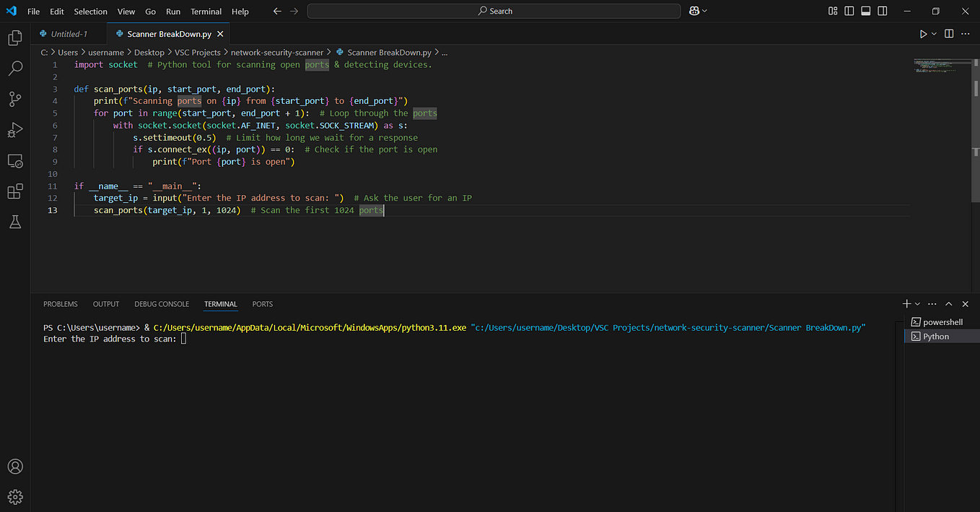Screen dimensions: 980x512
Task: Click the network-security-scanner breadcrumb
Action: click(x=277, y=52)
